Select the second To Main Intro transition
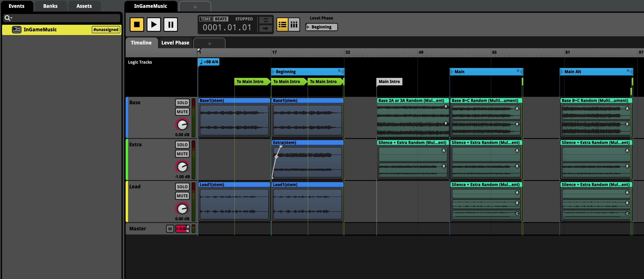Viewport: 644px width, 279px height. point(289,82)
